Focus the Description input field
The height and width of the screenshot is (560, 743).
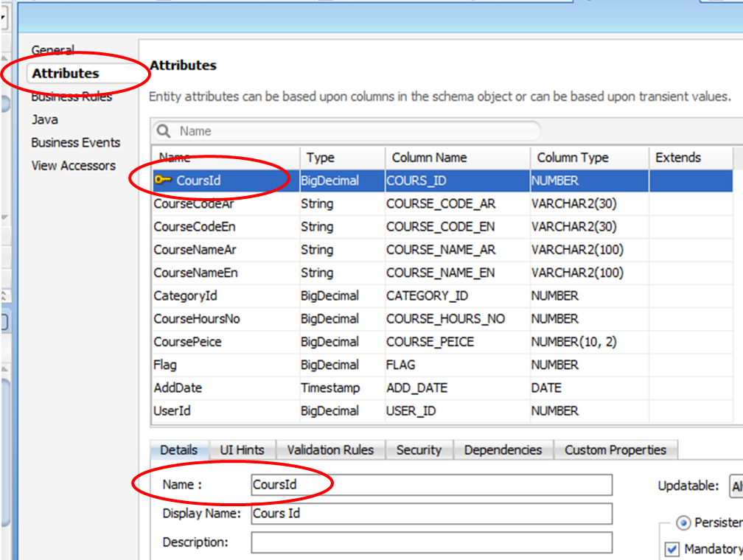[431, 542]
